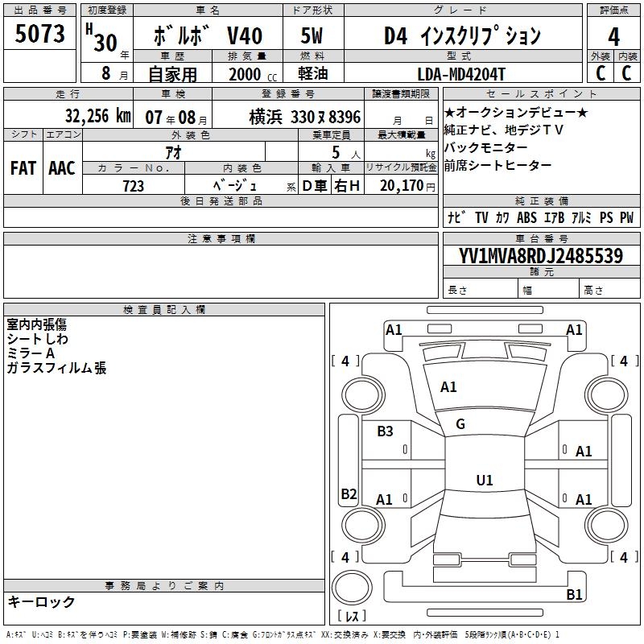This screenshot has height=644, width=644.
Task: Click the exterior color アオ
Action: 174,152
